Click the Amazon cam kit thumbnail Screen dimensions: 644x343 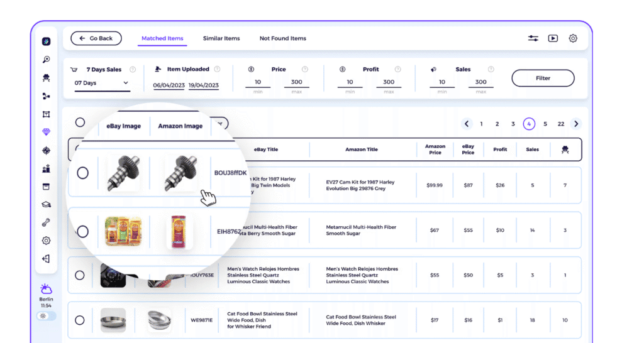(180, 173)
